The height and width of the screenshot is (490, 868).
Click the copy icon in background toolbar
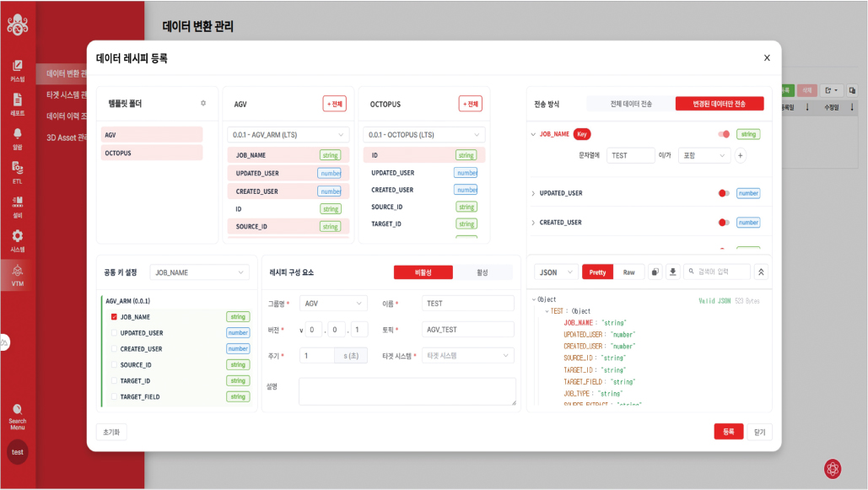click(852, 90)
